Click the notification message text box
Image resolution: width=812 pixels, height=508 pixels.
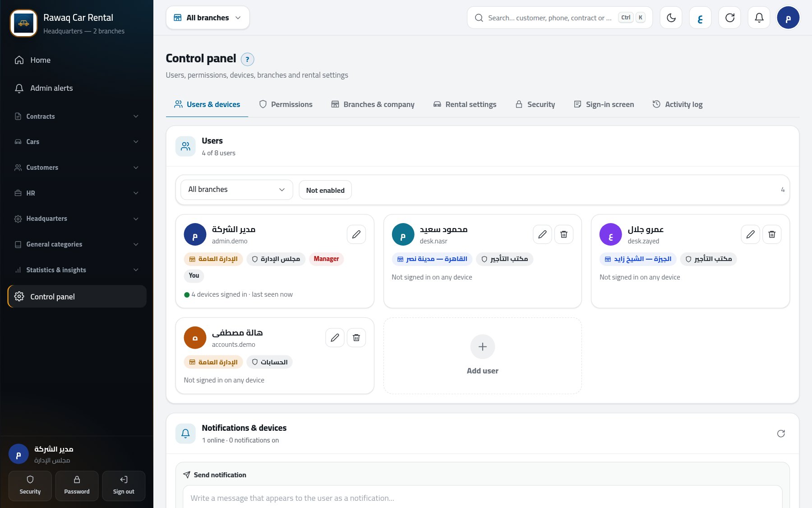click(x=483, y=498)
